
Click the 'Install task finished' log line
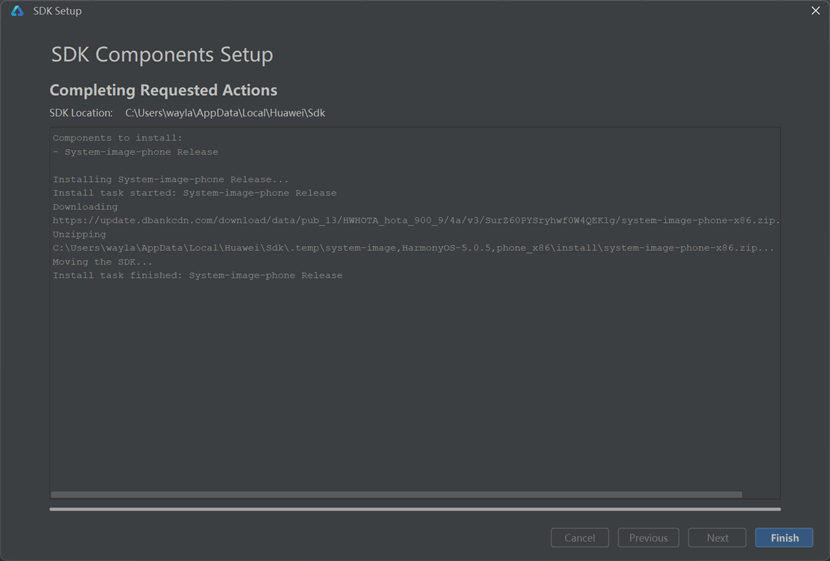197,276
